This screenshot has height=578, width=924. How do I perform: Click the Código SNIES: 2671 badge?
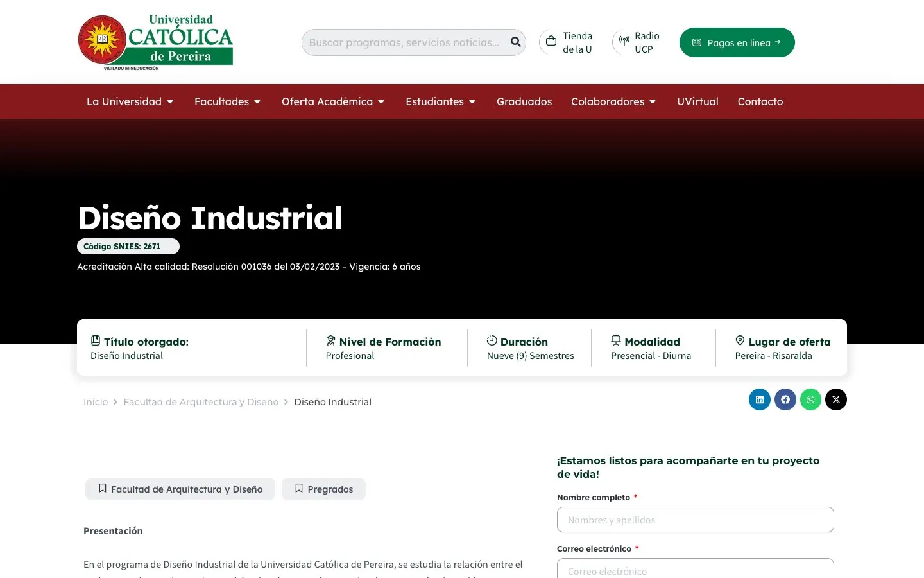(128, 247)
